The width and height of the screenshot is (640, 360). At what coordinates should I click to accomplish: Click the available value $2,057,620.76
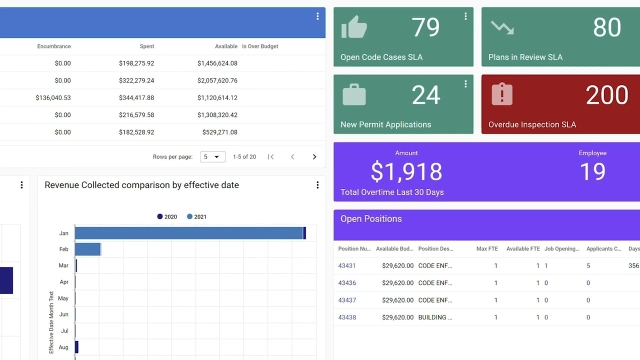click(217, 81)
